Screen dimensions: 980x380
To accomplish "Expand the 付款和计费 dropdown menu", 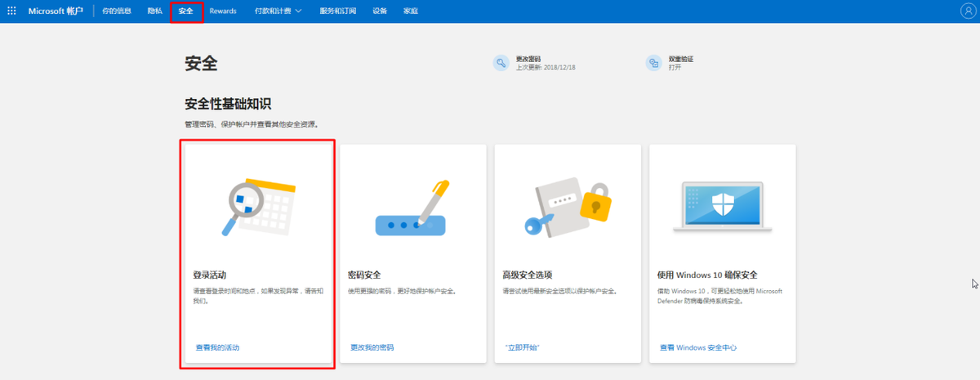I will point(278,11).
